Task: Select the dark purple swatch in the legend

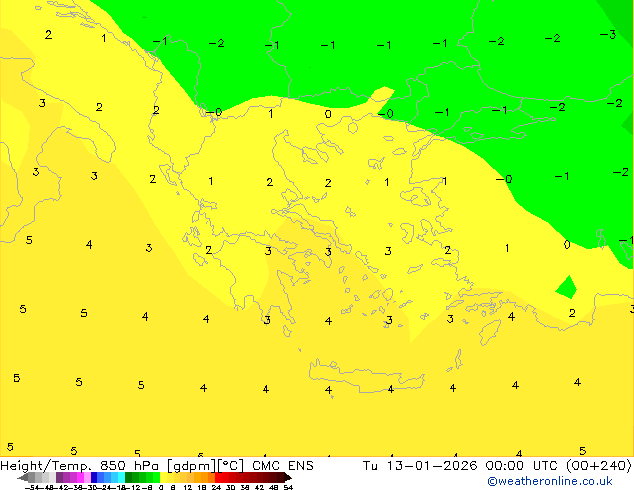Action: pyautogui.click(x=59, y=477)
